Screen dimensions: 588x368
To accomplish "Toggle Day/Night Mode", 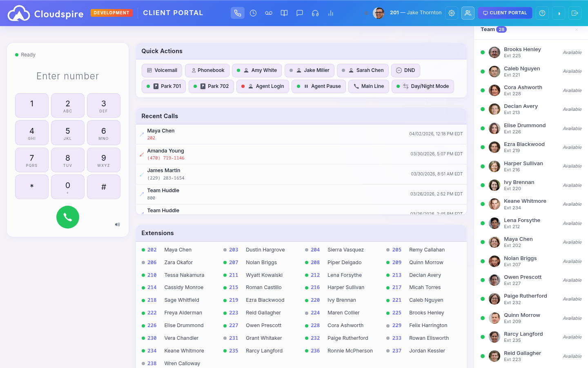I will tap(423, 86).
